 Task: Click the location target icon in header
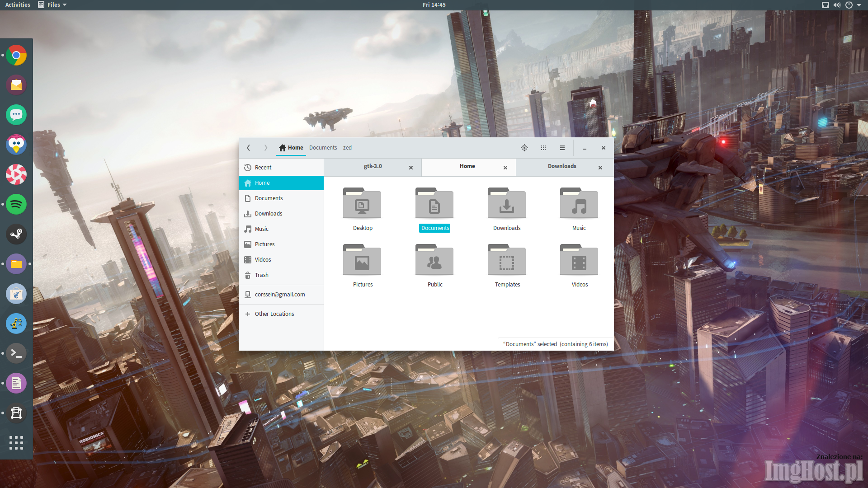coord(524,148)
